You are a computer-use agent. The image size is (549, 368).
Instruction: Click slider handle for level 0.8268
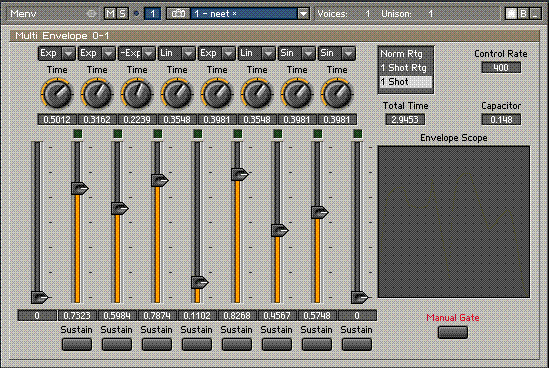coord(239,174)
